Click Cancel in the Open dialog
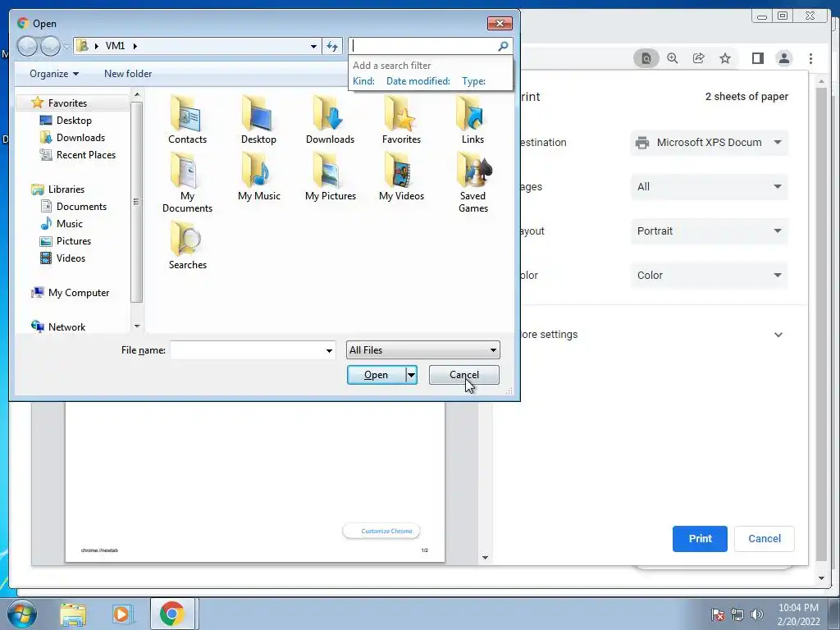Viewport: 840px width, 630px height. (464, 375)
